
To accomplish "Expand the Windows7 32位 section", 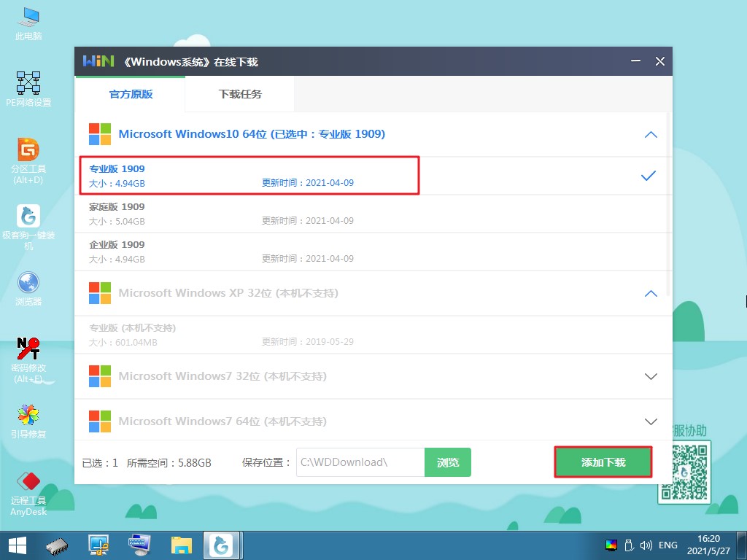I will click(x=651, y=377).
